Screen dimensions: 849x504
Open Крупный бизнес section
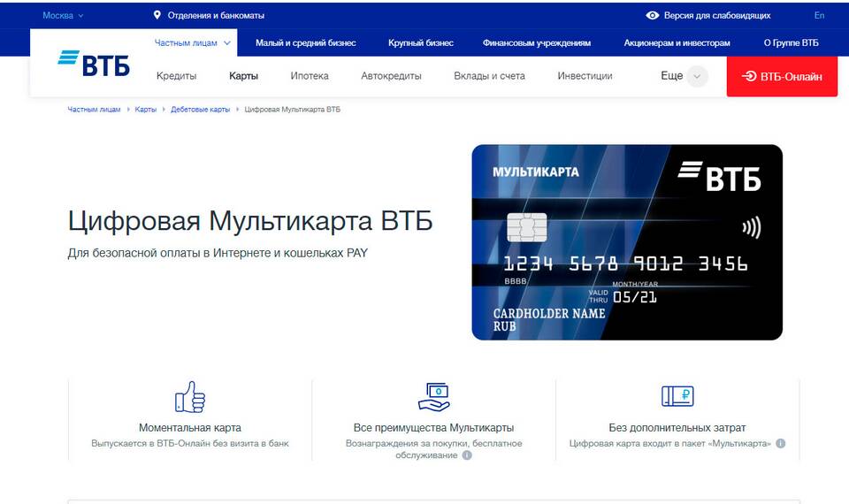click(x=421, y=42)
